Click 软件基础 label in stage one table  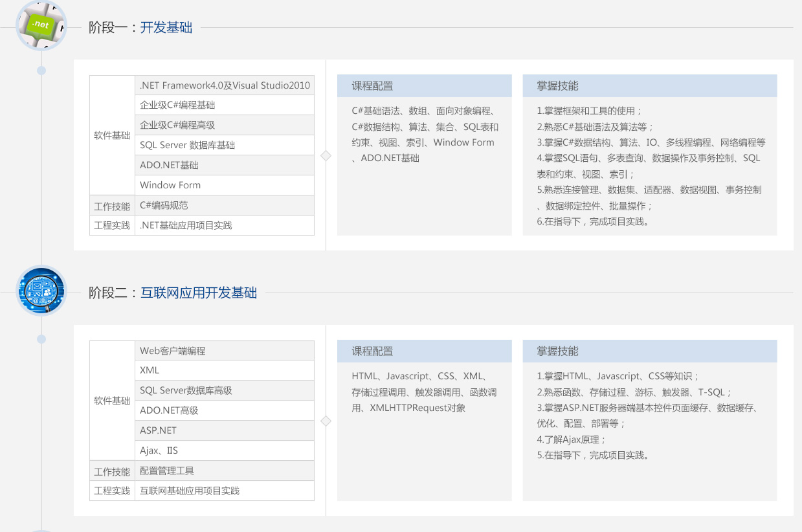112,135
